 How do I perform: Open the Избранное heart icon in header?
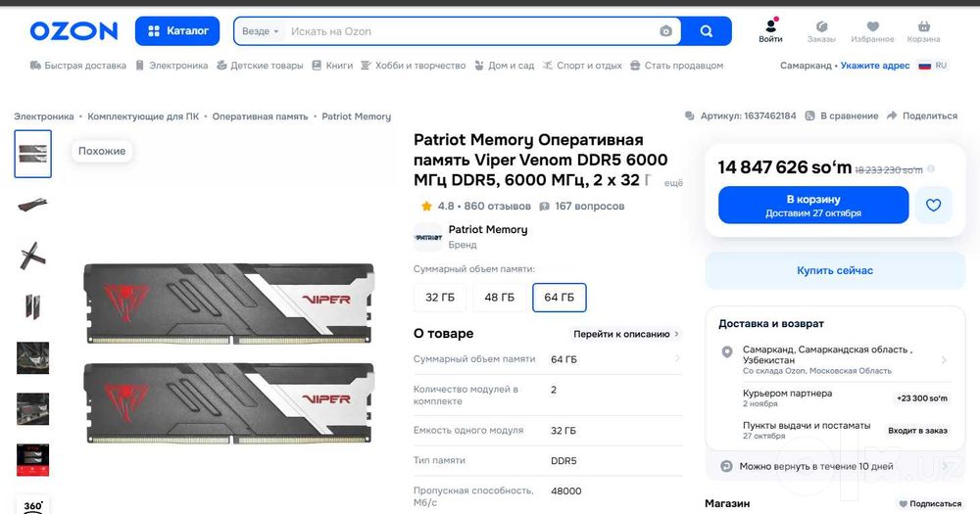tap(872, 30)
